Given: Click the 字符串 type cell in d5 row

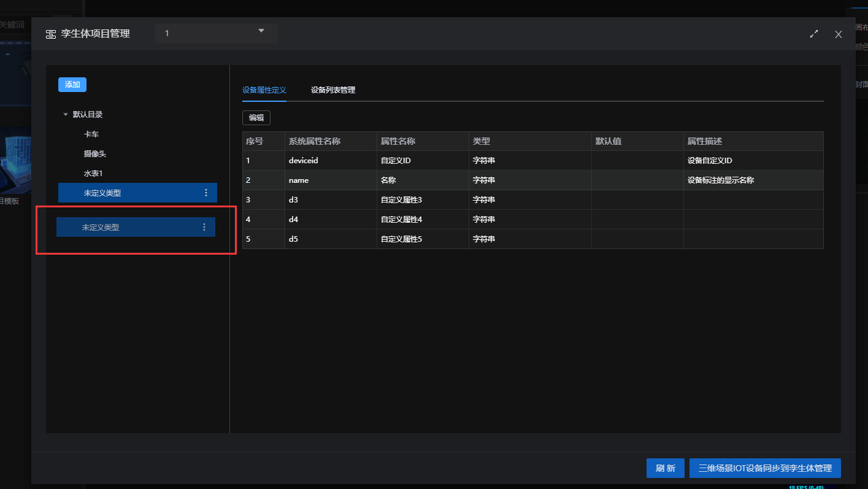Looking at the screenshot, I should (x=531, y=239).
